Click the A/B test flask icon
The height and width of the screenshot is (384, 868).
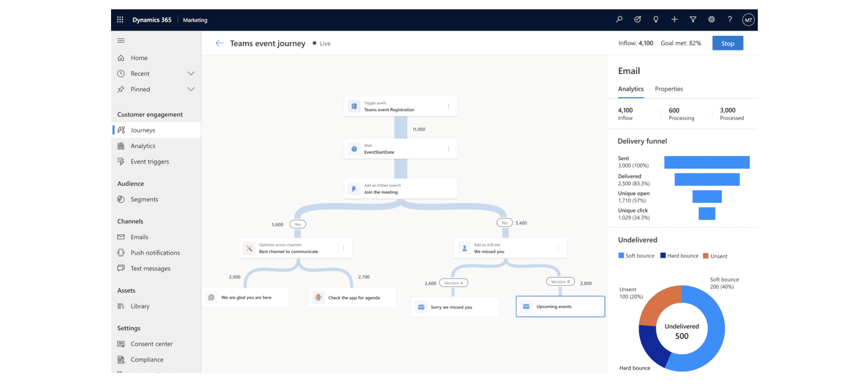click(x=464, y=248)
